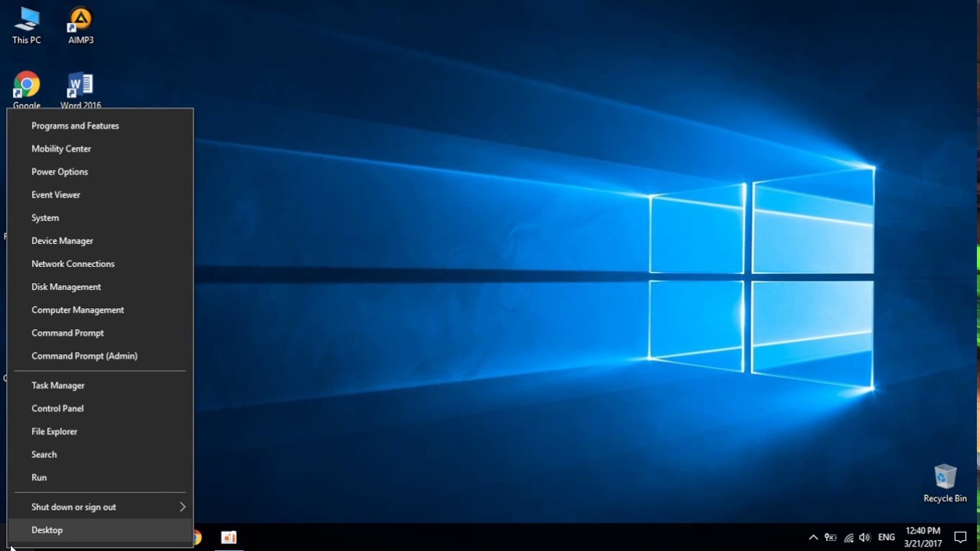
Task: Open the System entry
Action: click(100, 217)
